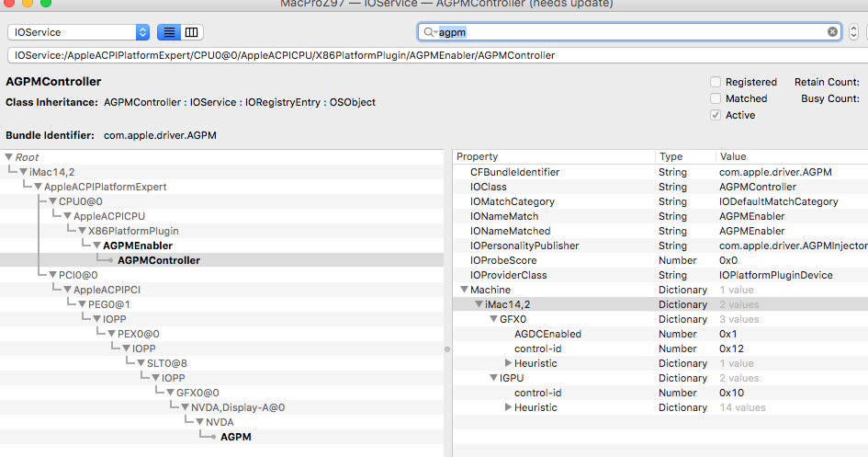Collapse the AGPMEnabler tree node
The height and width of the screenshot is (457, 868).
click(96, 246)
